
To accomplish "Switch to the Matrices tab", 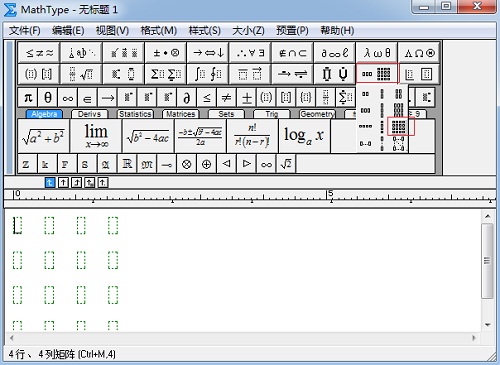I will point(180,114).
